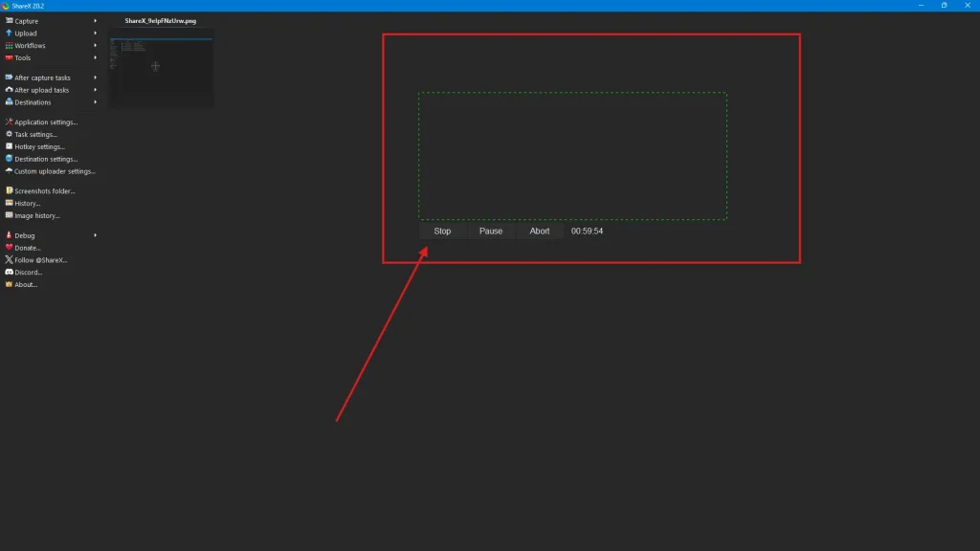Click the X logo icon for Follow @ShareX
The height and width of the screenshot is (551, 980).
coord(9,260)
